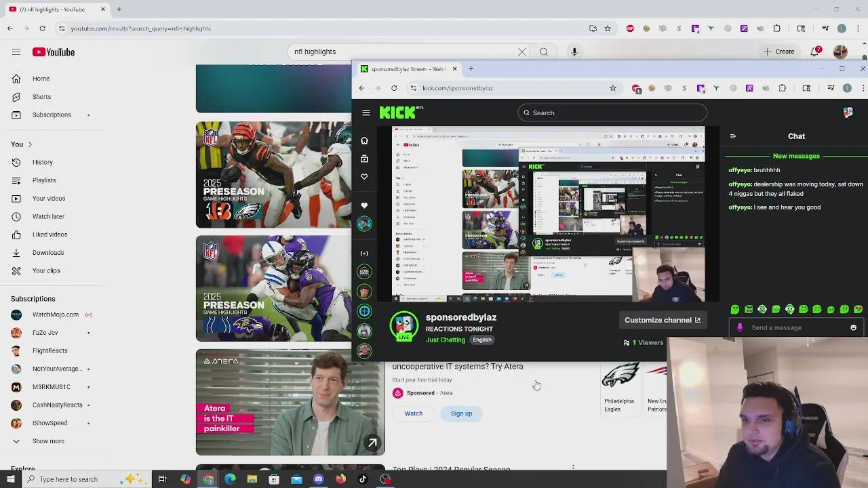Open Firefox from the taskbar
Screen dimensions: 868x488
point(340,479)
